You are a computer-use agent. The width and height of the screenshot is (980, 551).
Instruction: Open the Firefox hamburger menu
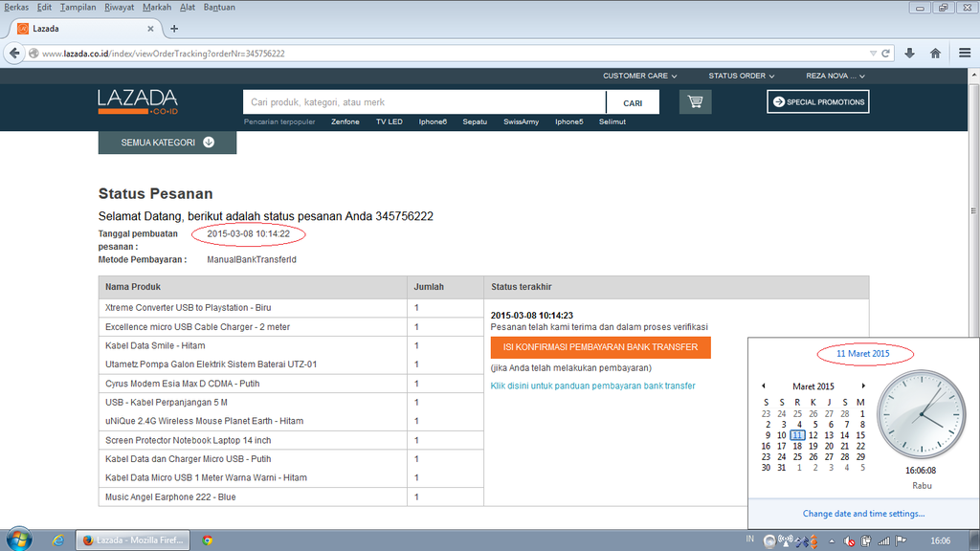pyautogui.click(x=965, y=54)
